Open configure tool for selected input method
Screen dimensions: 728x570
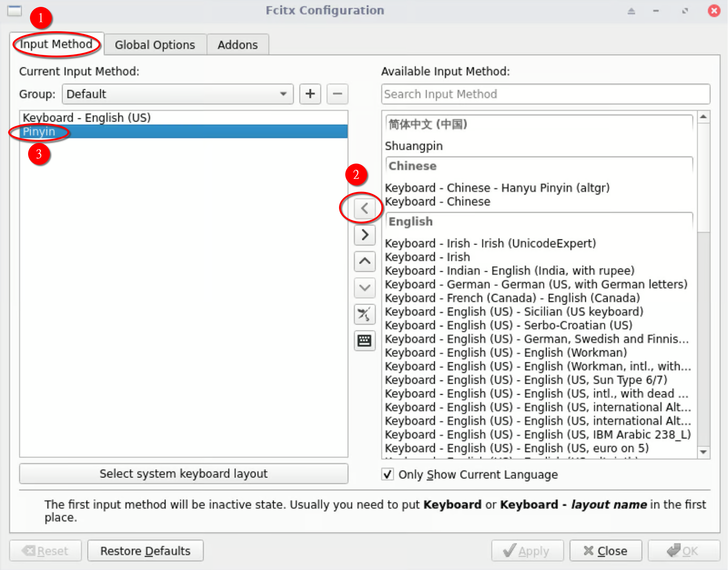click(x=365, y=314)
